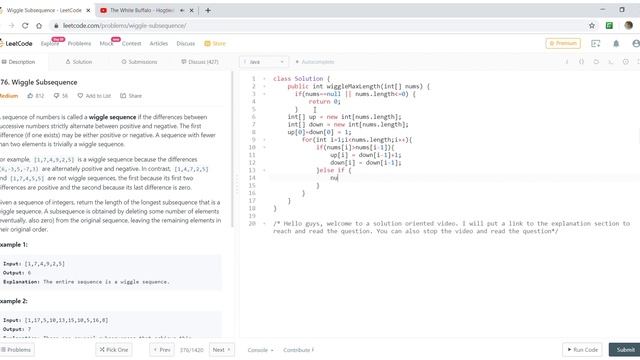
Task: Open the Submissions tab
Action: [x=139, y=62]
